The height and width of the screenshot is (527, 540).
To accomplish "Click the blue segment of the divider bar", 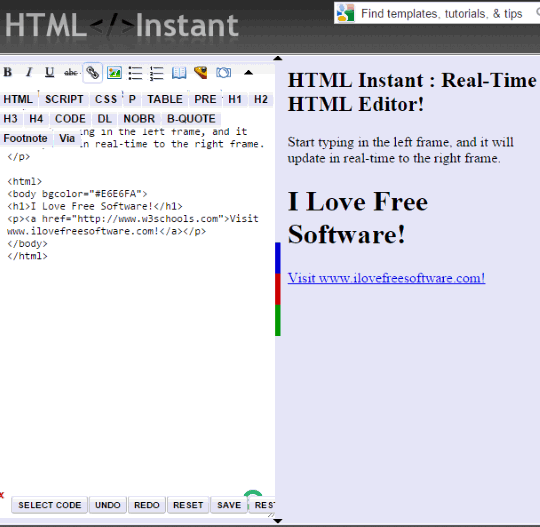I will click(278, 258).
